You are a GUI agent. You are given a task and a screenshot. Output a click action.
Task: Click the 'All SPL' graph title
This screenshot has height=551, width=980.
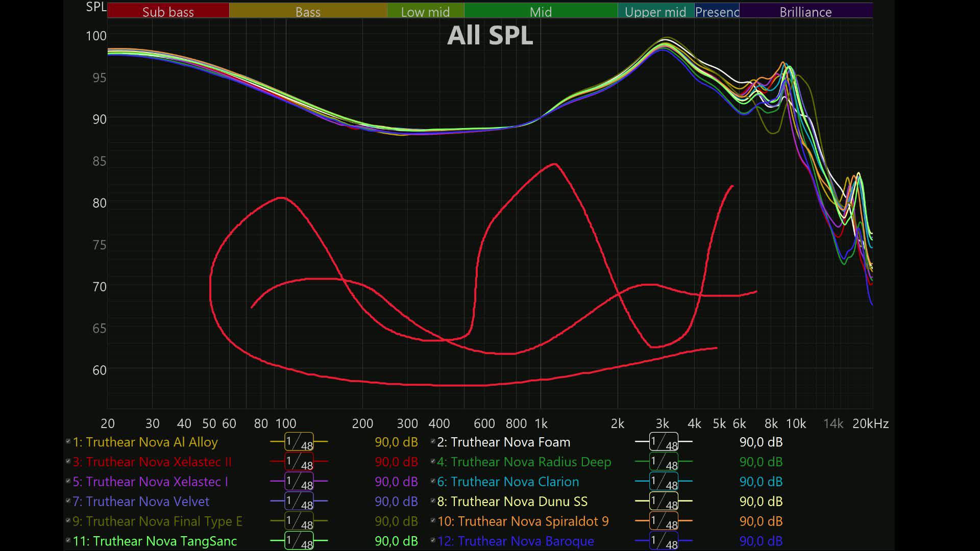490,35
